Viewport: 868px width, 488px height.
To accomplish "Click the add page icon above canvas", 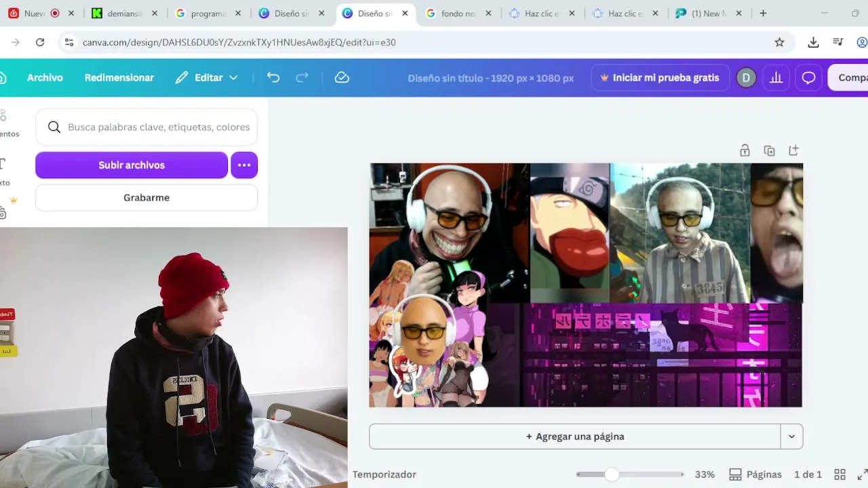I will pos(793,150).
